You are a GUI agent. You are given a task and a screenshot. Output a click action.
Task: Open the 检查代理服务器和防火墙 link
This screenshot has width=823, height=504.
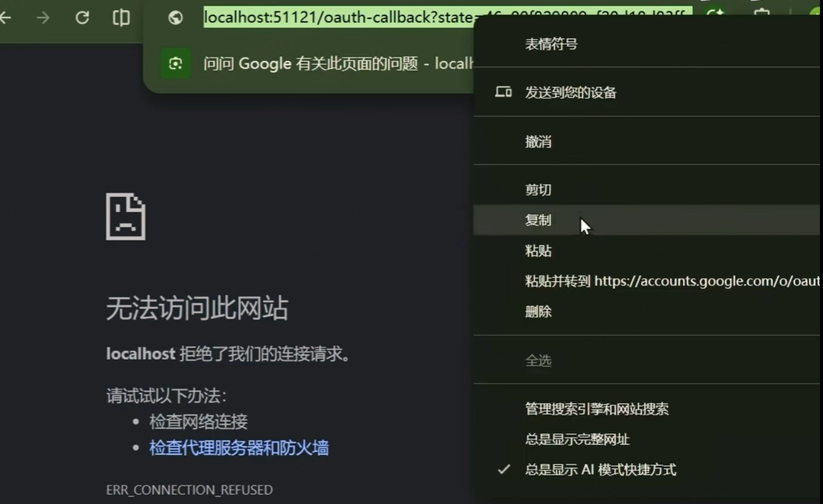point(239,448)
